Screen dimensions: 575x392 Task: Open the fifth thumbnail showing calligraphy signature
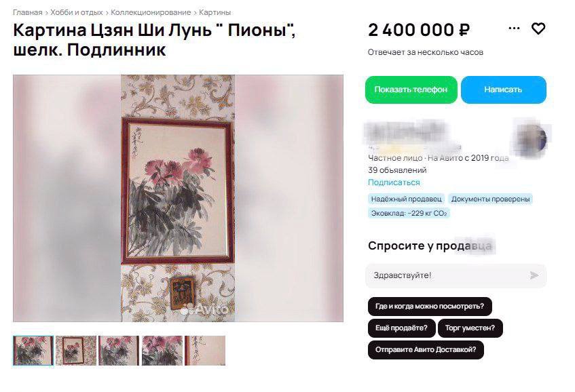205,351
